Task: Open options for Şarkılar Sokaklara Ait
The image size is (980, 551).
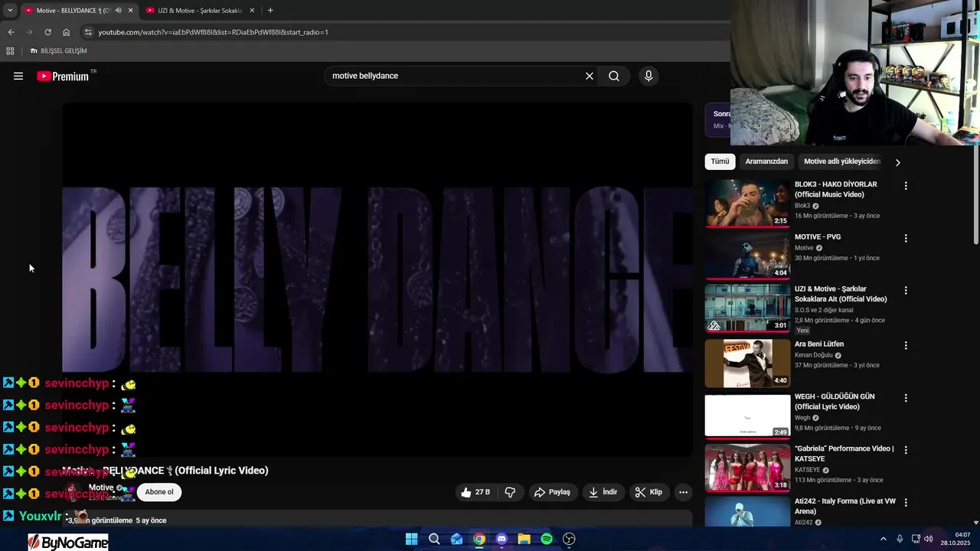Action: tap(906, 290)
